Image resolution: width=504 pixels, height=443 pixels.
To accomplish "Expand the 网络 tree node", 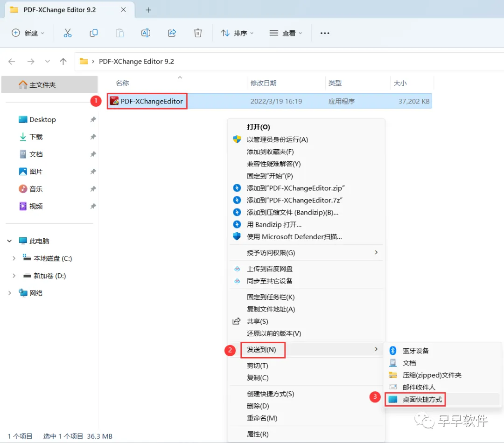I will click(9, 293).
